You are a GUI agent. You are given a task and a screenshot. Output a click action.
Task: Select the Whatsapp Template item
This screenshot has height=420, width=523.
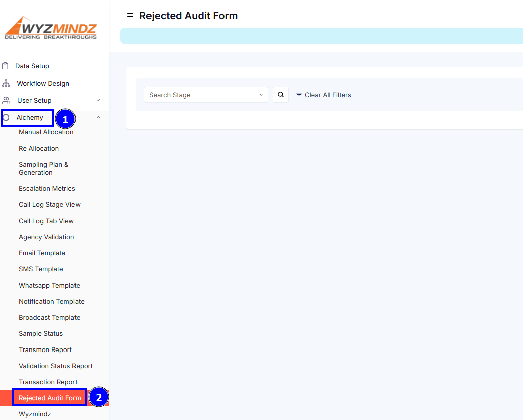(49, 285)
